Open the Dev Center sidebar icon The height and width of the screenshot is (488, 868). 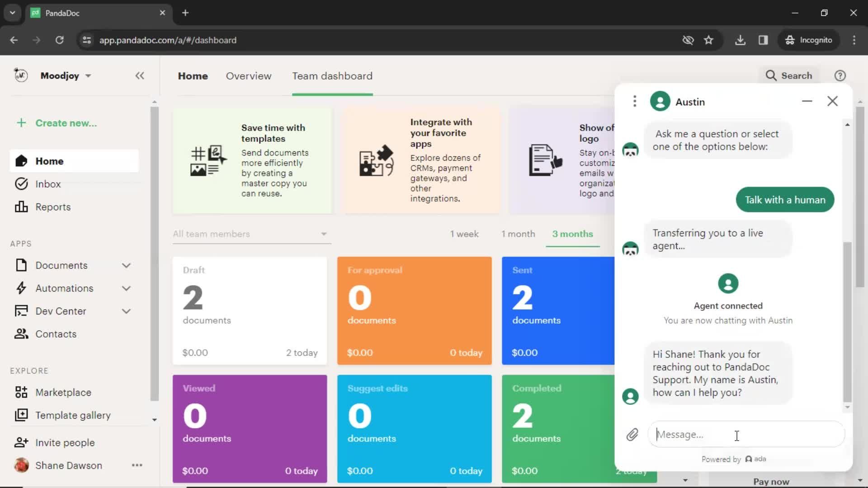tap(20, 310)
